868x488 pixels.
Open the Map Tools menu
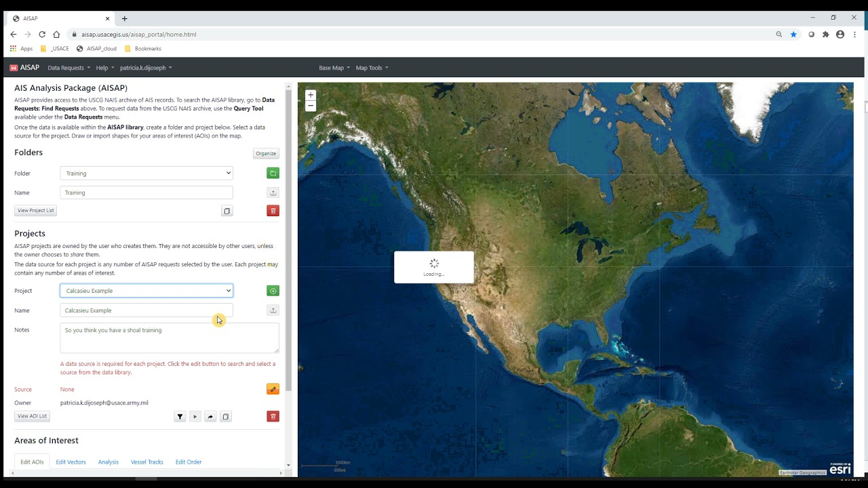(372, 68)
